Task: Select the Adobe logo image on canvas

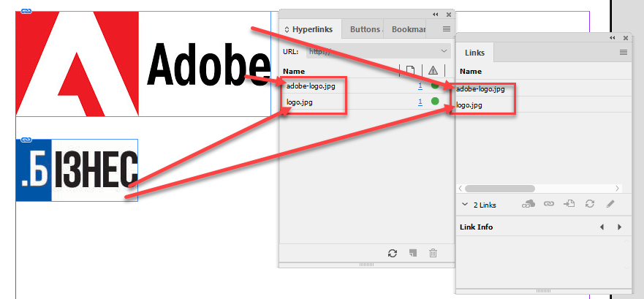Action: (x=143, y=64)
